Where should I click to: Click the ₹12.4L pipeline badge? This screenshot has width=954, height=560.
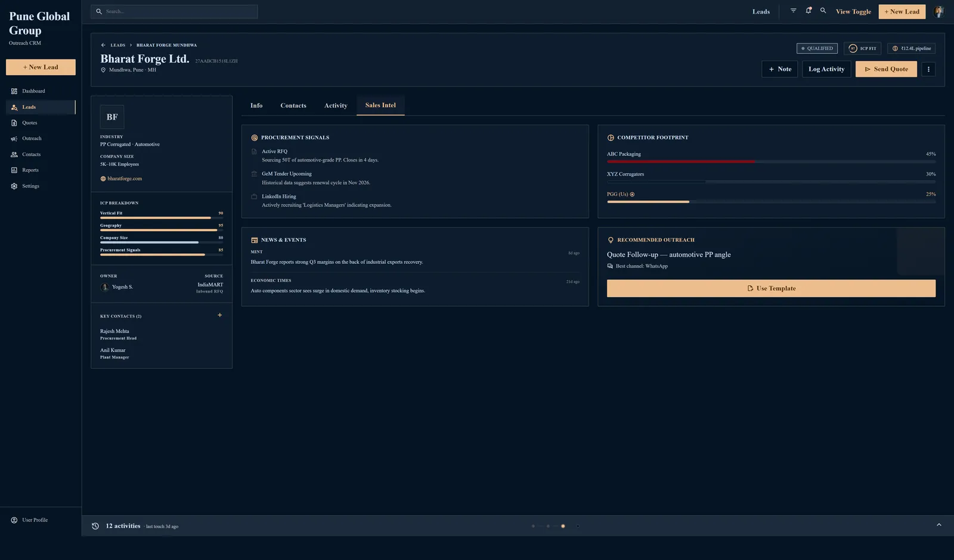point(911,48)
